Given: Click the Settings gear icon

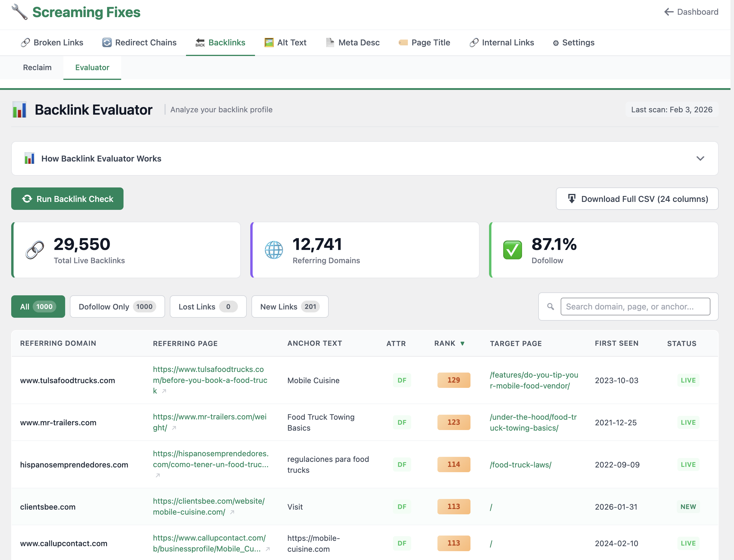Looking at the screenshot, I should (555, 42).
